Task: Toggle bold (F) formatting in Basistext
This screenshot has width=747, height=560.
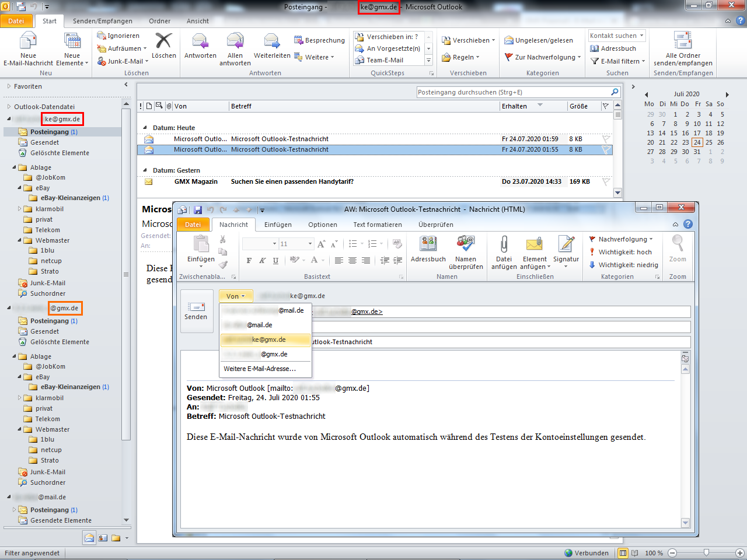Action: (x=249, y=259)
